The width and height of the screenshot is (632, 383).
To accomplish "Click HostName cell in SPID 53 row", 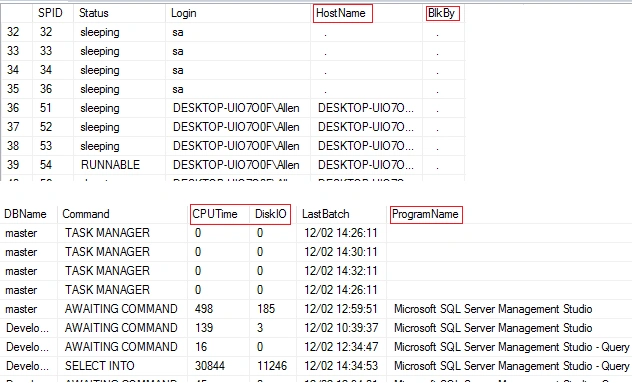I will (x=366, y=146).
